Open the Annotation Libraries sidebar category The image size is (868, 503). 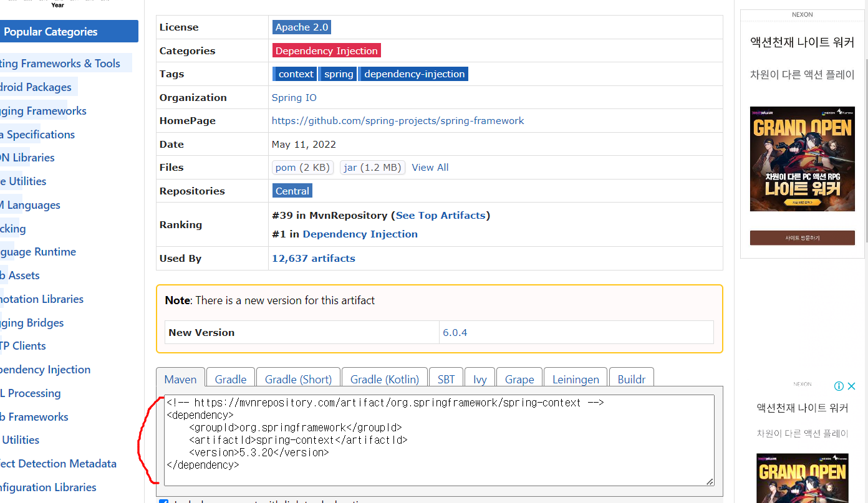point(42,299)
